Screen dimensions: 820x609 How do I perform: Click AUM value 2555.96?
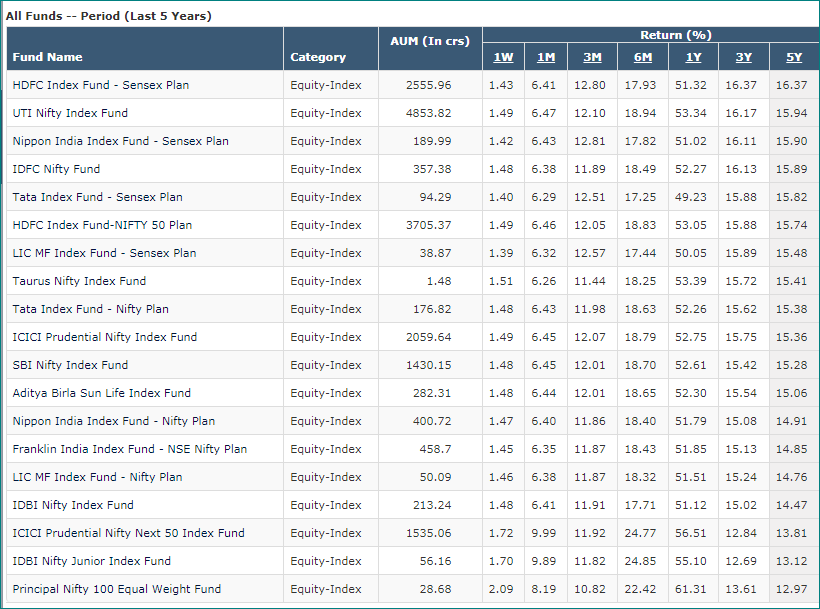click(x=428, y=85)
